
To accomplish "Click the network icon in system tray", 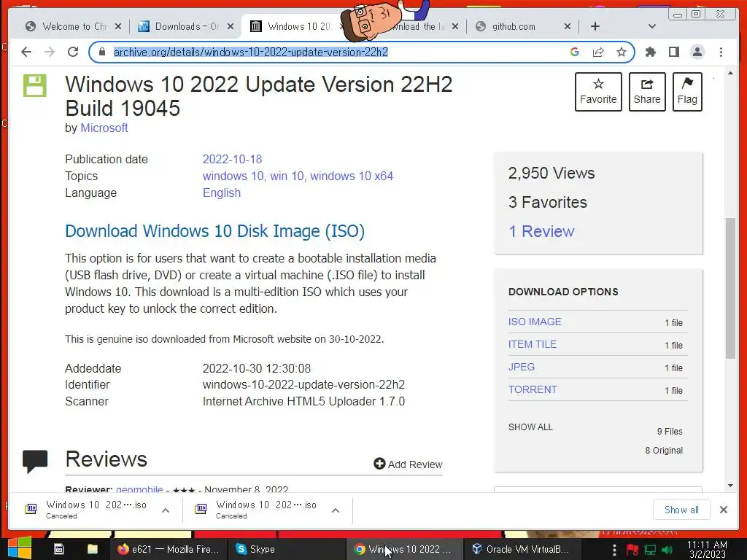I will point(650,550).
